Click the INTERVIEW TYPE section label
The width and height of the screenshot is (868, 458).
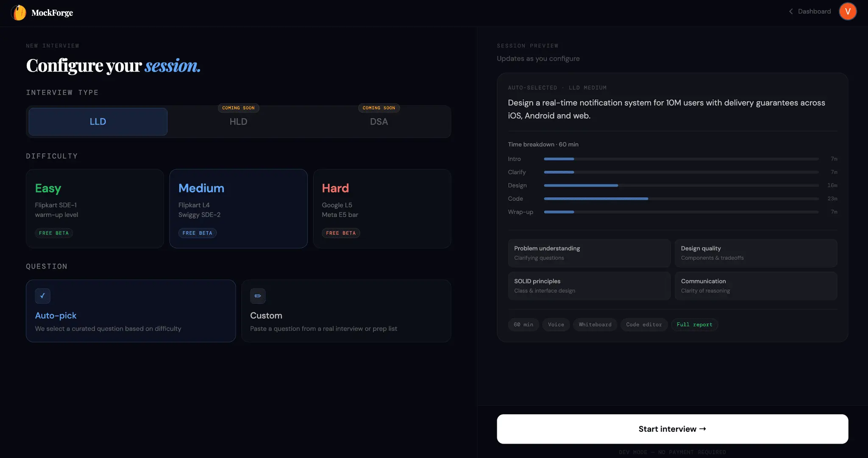pos(62,92)
